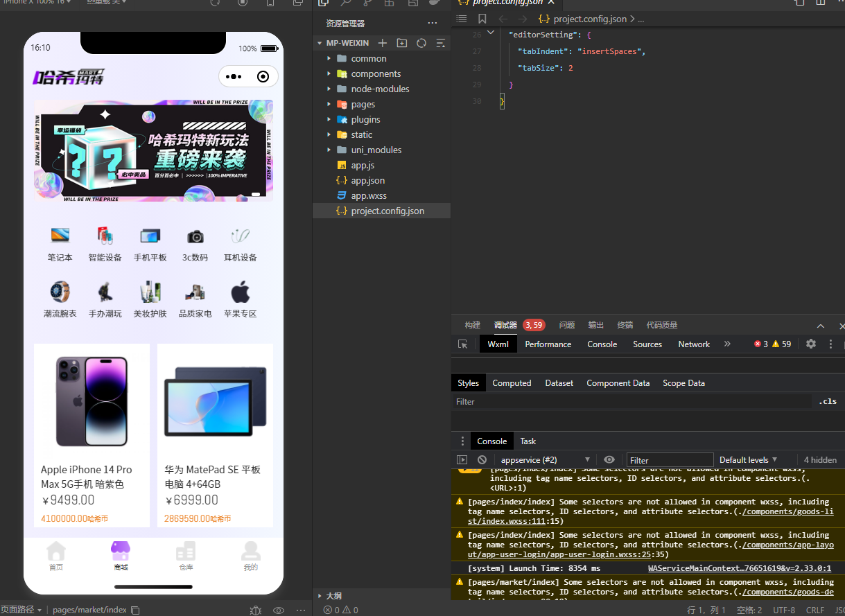The image size is (845, 616).
Task: Clear the console with the block icon
Action: click(x=482, y=460)
